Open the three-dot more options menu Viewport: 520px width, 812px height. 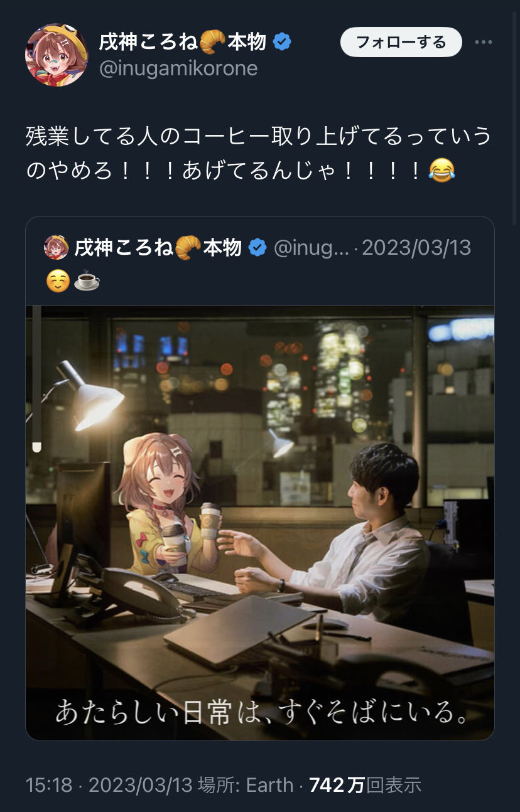point(484,42)
